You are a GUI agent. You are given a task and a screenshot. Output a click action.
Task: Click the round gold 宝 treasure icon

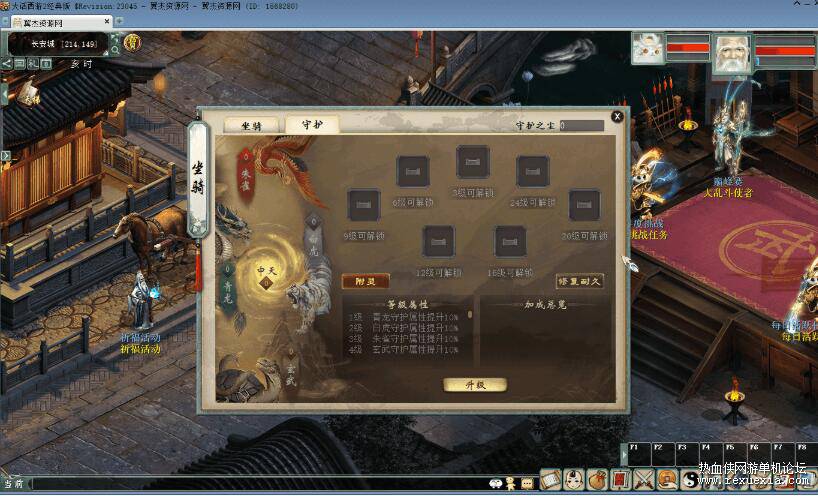pos(133,42)
